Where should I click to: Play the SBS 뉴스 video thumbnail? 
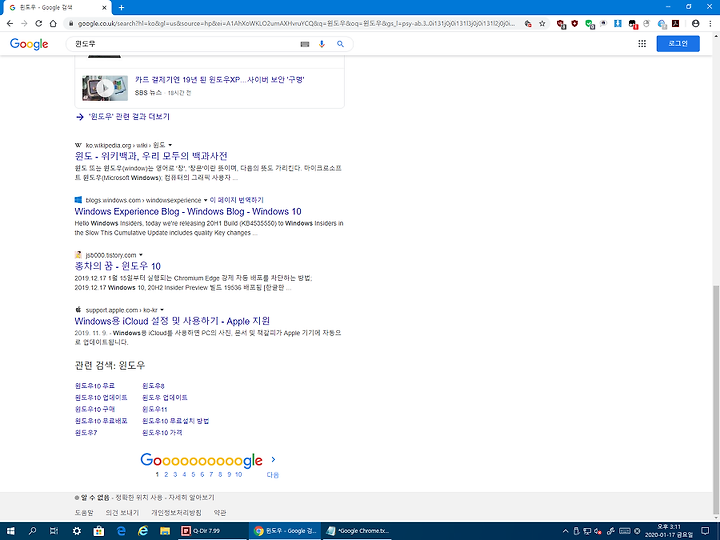click(105, 88)
